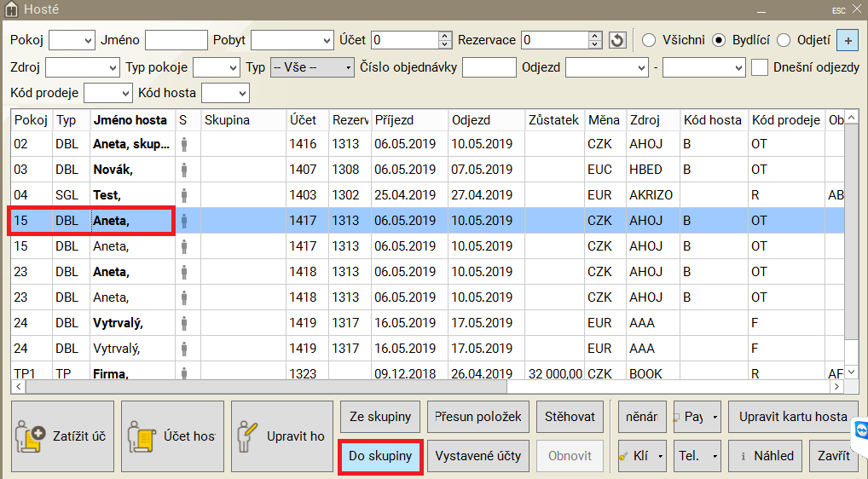Screen dimensions: 868x479
Task: Click the TeamViewer icon at right edge
Action: [859, 428]
